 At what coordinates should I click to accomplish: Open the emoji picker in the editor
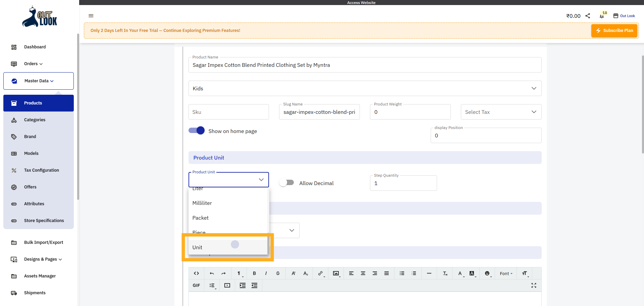(x=487, y=273)
